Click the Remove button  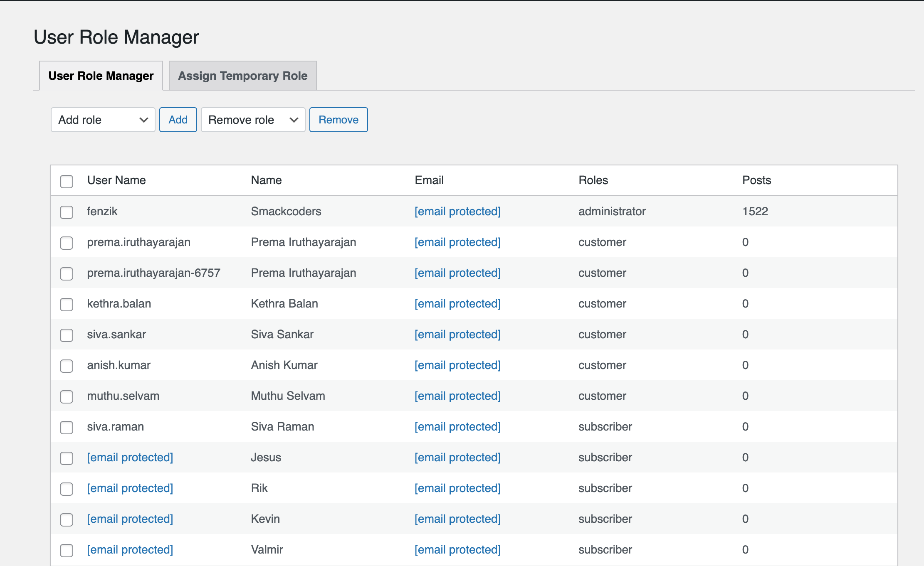pyautogui.click(x=338, y=120)
